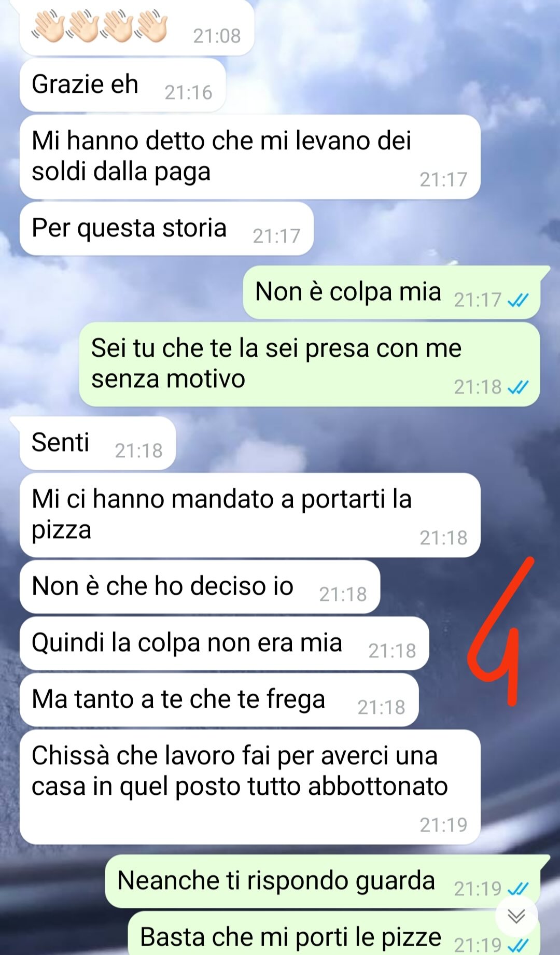Tap the "Mi ci hanno mandato a portarti la pizza" message
Image resolution: width=560 pixels, height=955 pixels.
250,515
